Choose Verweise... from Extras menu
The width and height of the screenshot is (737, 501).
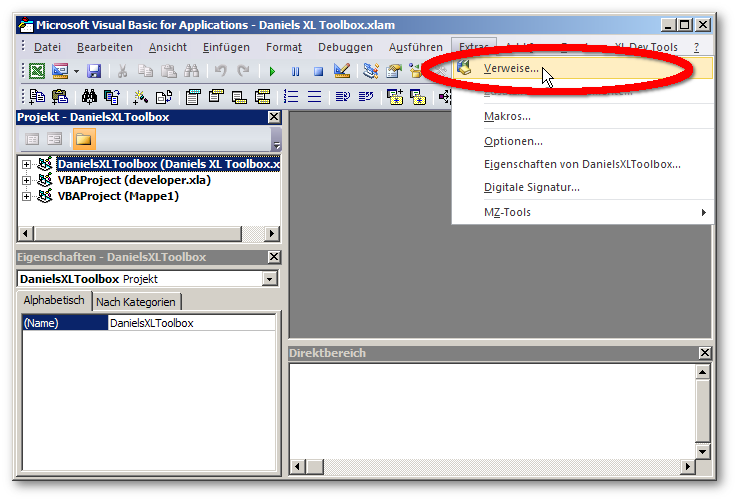click(x=582, y=69)
